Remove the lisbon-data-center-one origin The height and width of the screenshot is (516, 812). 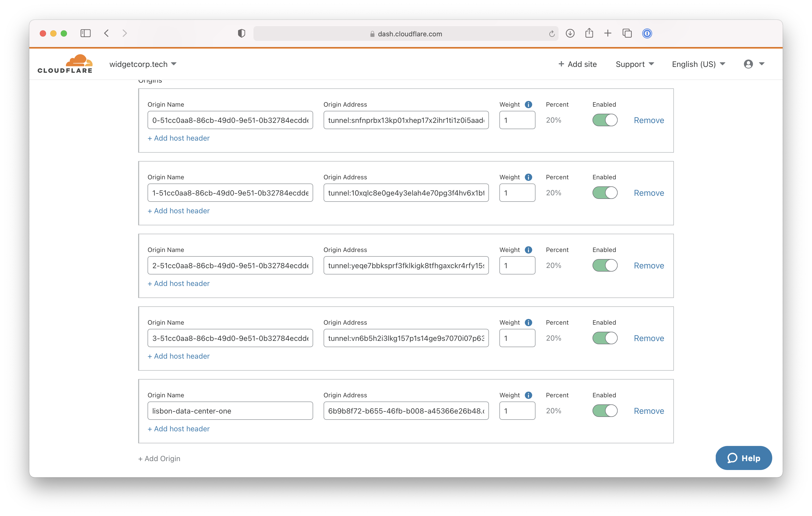[649, 410]
